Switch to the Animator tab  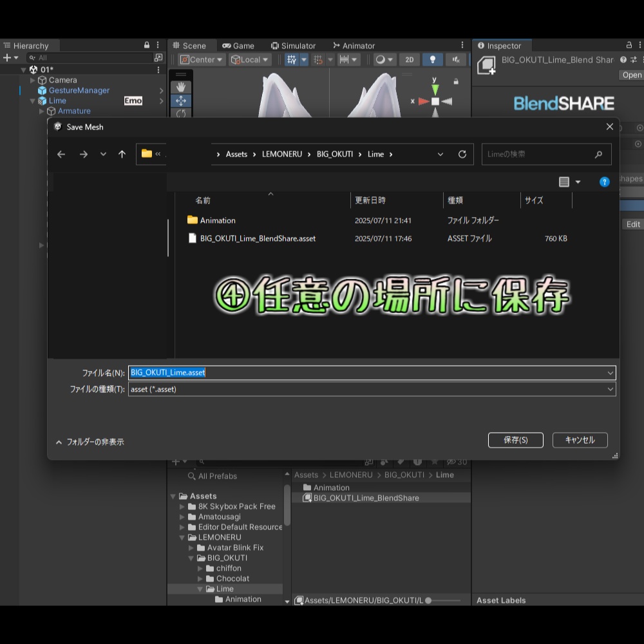[354, 46]
